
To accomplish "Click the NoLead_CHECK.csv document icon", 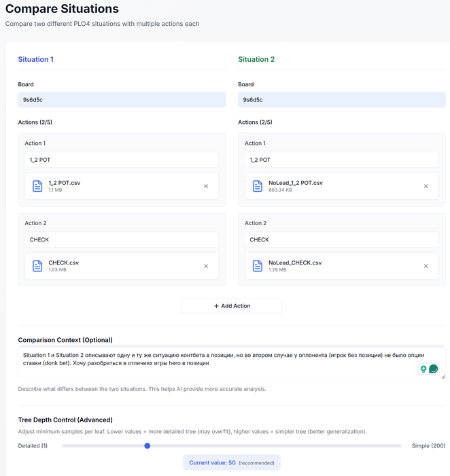I will click(x=258, y=266).
